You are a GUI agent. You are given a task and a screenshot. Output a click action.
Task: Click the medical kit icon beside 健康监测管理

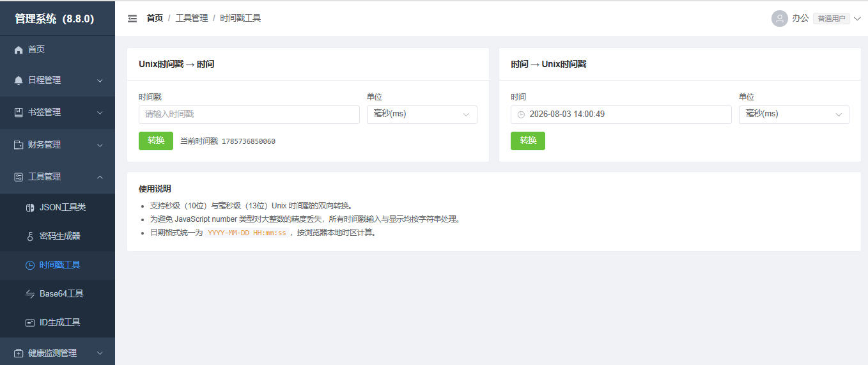pyautogui.click(x=19, y=353)
